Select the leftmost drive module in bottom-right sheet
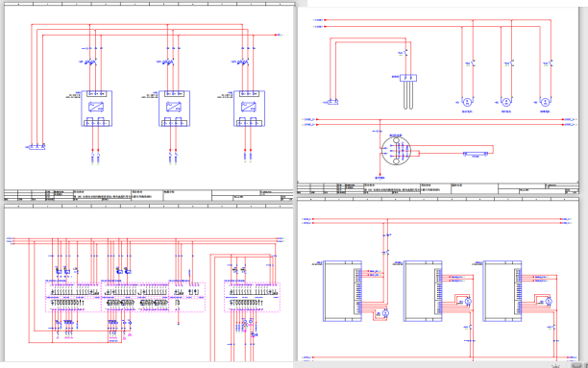The width and height of the screenshot is (588, 368). point(342,291)
